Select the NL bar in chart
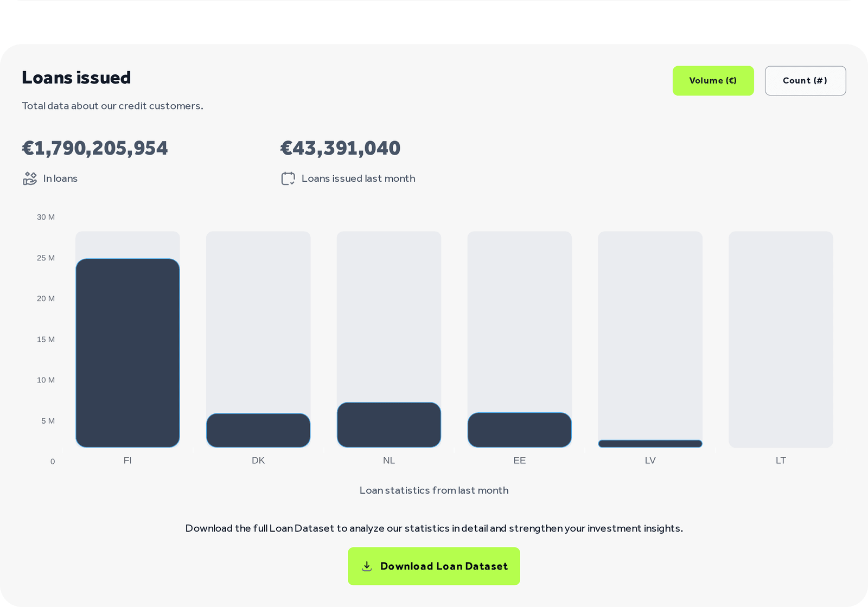This screenshot has width=868, height=607. [389, 425]
